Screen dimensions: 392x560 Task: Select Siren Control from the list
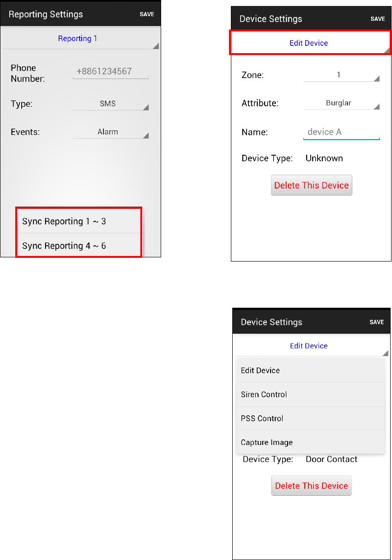pos(311,395)
